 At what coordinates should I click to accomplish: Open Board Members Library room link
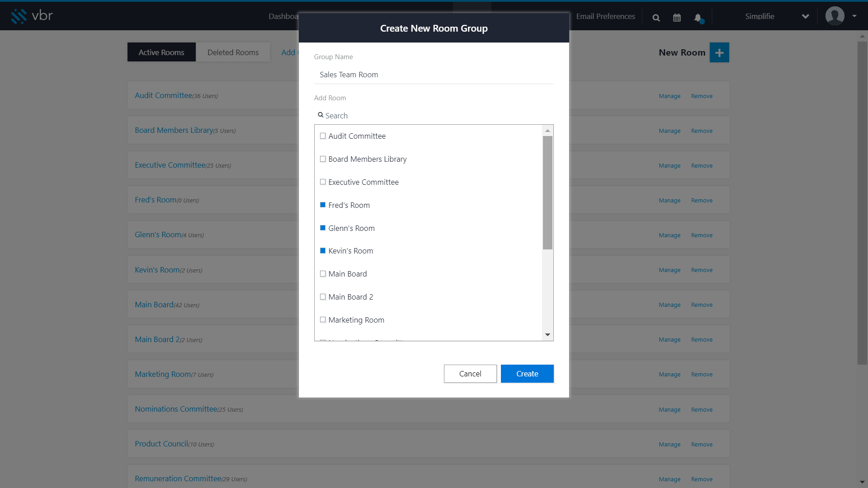coord(174,130)
